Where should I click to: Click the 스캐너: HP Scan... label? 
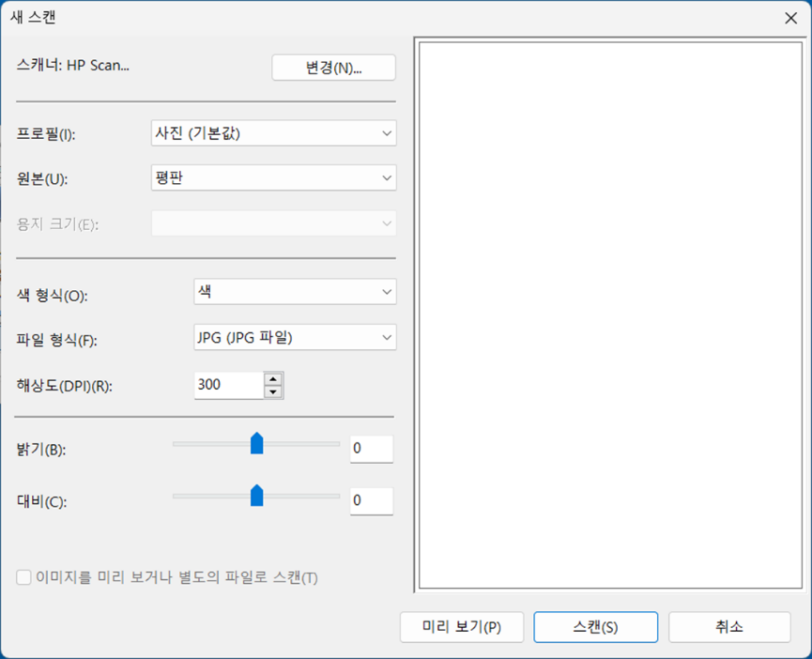tap(73, 65)
